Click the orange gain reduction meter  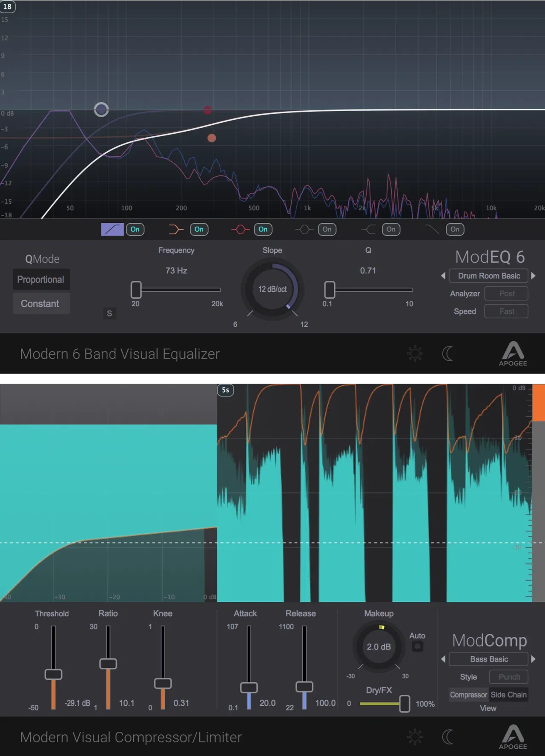point(539,402)
